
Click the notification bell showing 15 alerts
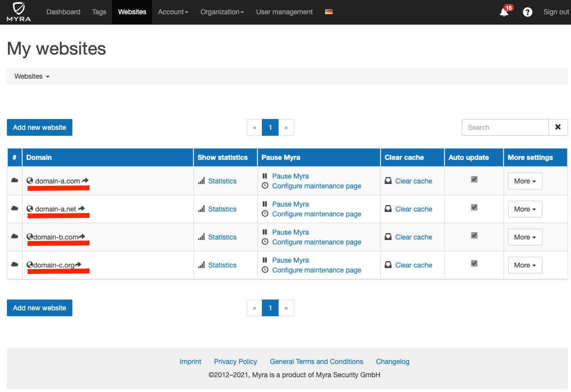[504, 12]
